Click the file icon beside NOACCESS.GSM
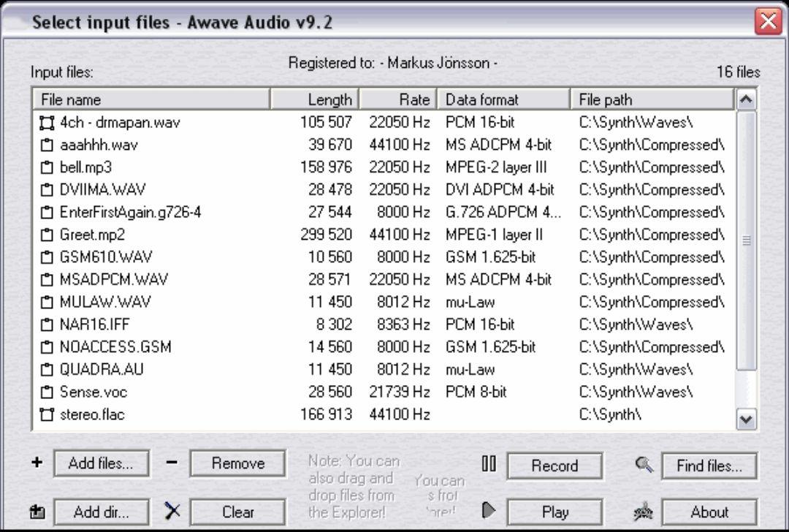789x532 pixels. coord(47,347)
